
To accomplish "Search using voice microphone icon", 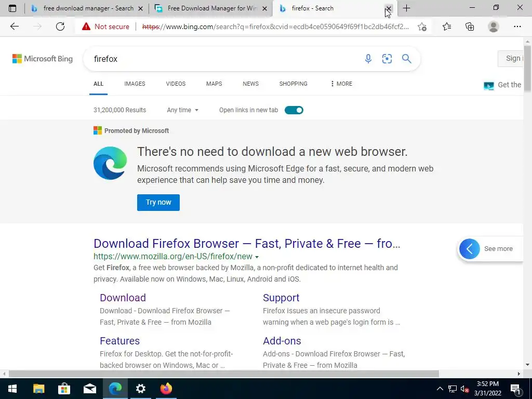I will coord(368,59).
